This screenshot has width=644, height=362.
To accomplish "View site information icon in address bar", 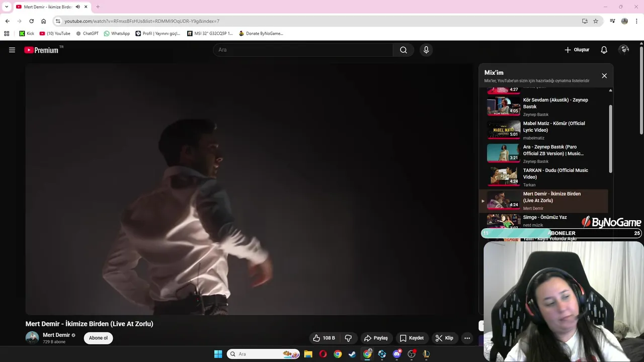I will [58, 21].
